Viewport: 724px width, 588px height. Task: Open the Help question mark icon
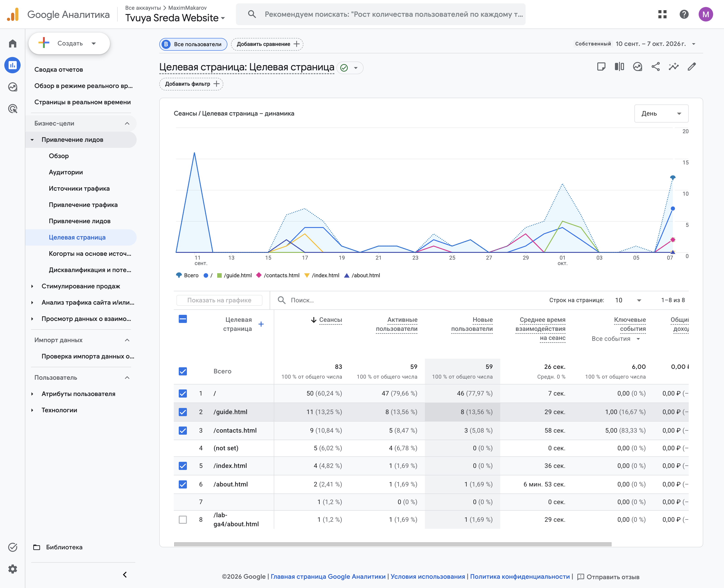684,14
